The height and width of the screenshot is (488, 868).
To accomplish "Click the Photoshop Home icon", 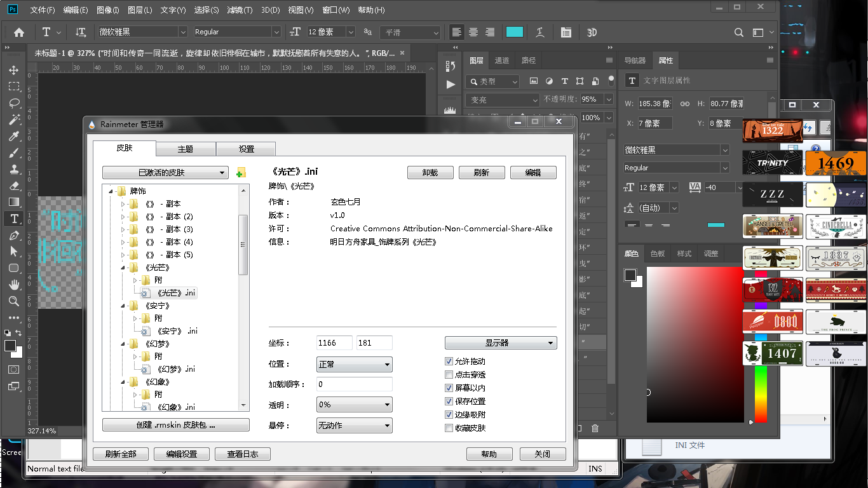I will pyautogui.click(x=19, y=32).
